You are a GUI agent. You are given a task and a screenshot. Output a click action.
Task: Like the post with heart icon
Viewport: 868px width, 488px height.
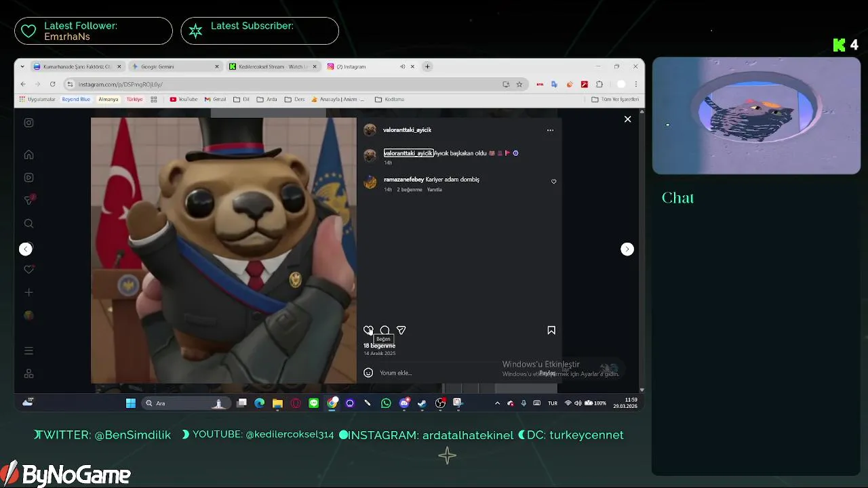pos(368,330)
